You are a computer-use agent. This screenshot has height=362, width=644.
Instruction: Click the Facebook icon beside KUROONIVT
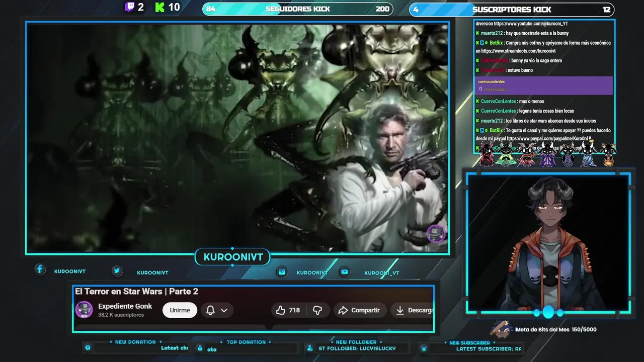(40, 269)
